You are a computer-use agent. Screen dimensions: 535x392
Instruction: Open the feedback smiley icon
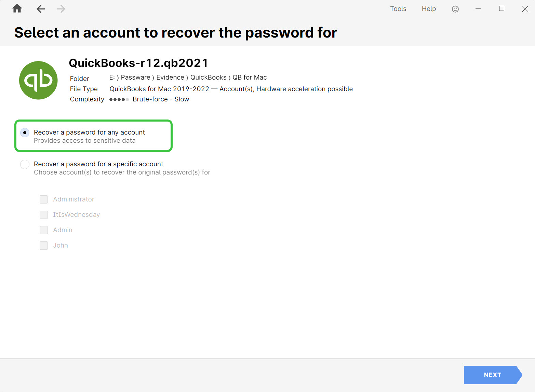coord(455,9)
